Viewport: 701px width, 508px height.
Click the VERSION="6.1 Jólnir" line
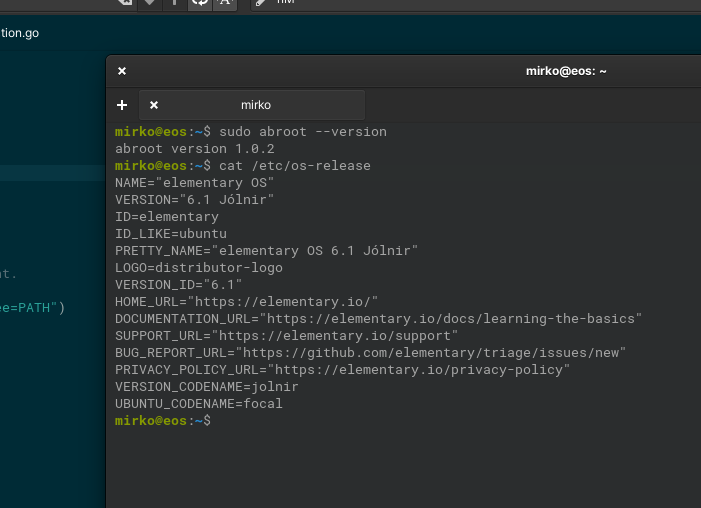[194, 200]
